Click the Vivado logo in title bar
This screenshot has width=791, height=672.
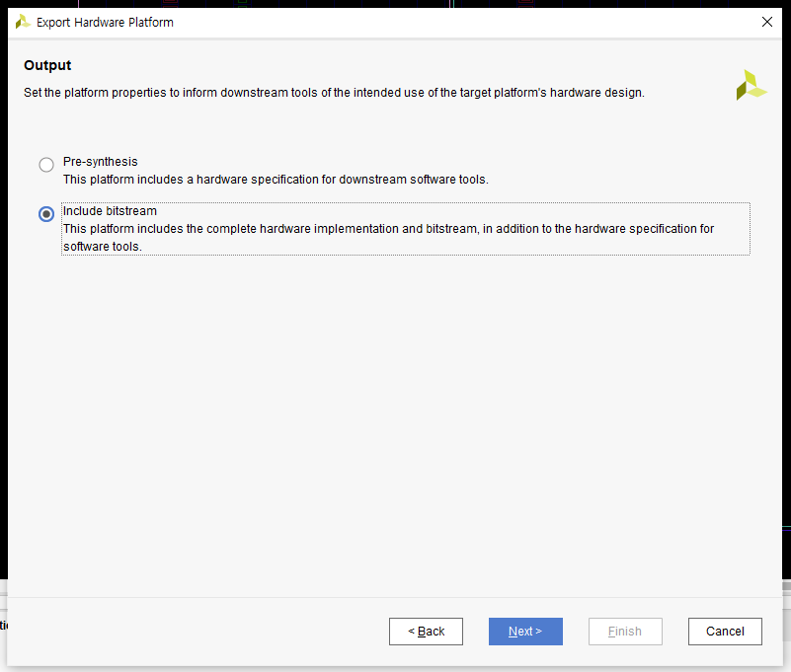pyautogui.click(x=23, y=22)
